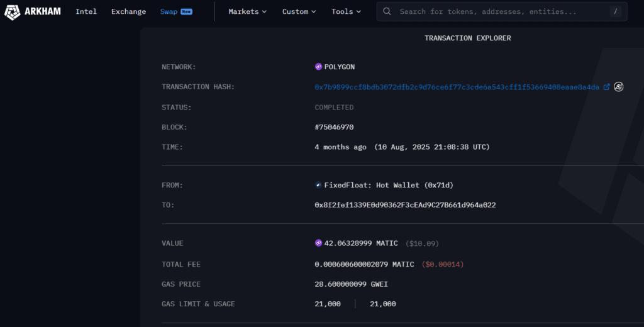Expand the Markets dropdown menu
This screenshot has width=644, height=327.
[247, 11]
